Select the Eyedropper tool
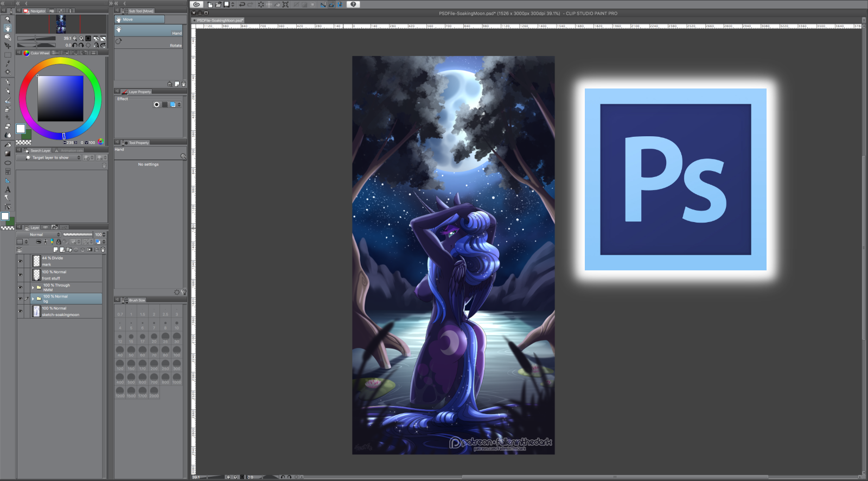Viewport: 868px width, 481px height. [8, 64]
